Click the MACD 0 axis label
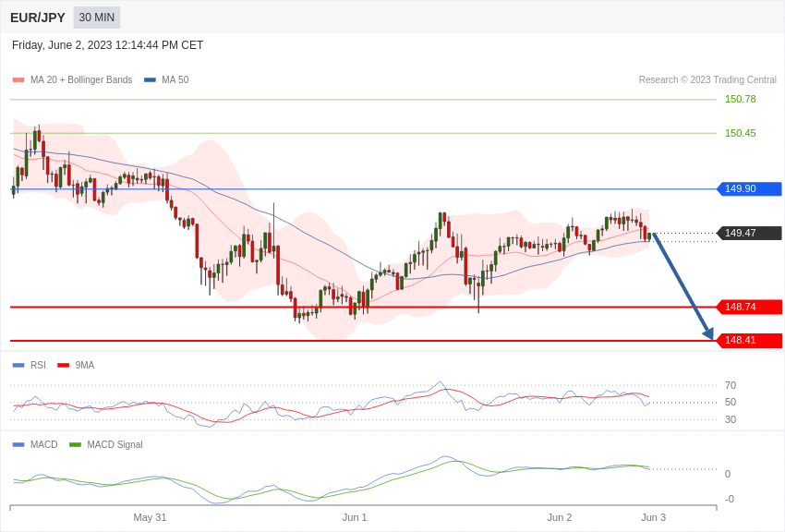The height and width of the screenshot is (532, 785). coord(728,474)
